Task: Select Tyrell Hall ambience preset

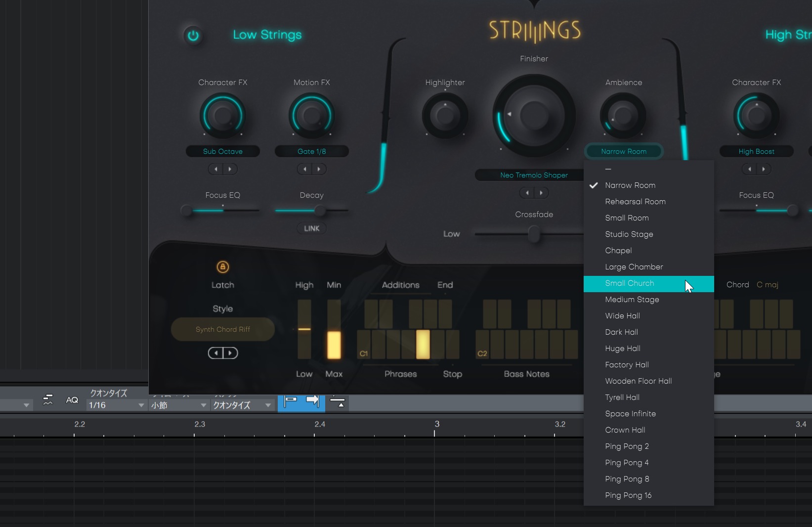Action: coord(649,397)
